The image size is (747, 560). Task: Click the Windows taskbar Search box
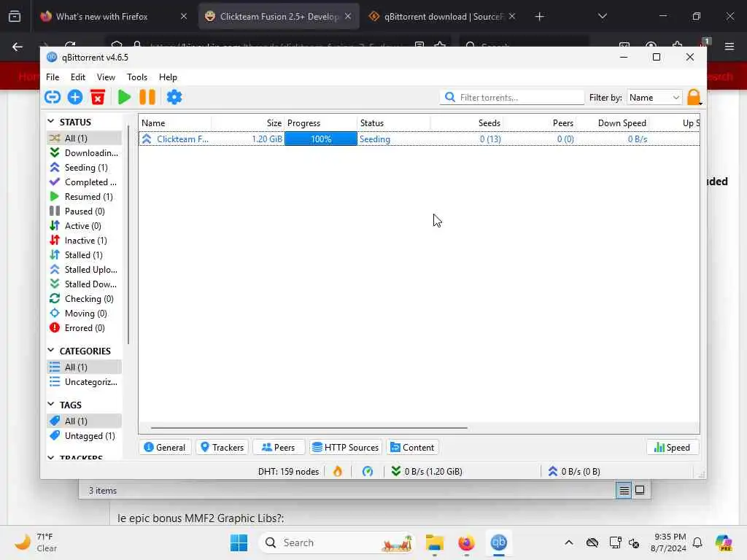[x=337, y=542]
